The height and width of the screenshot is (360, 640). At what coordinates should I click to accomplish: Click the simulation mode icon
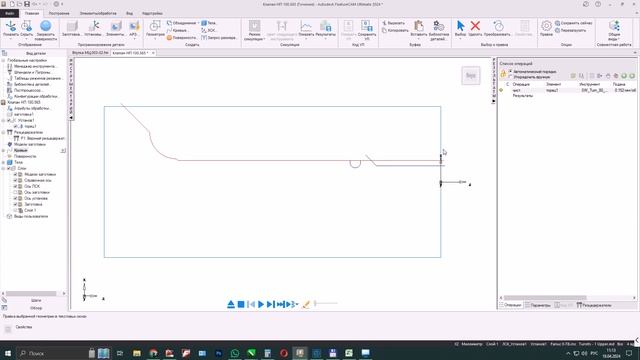coord(254,26)
